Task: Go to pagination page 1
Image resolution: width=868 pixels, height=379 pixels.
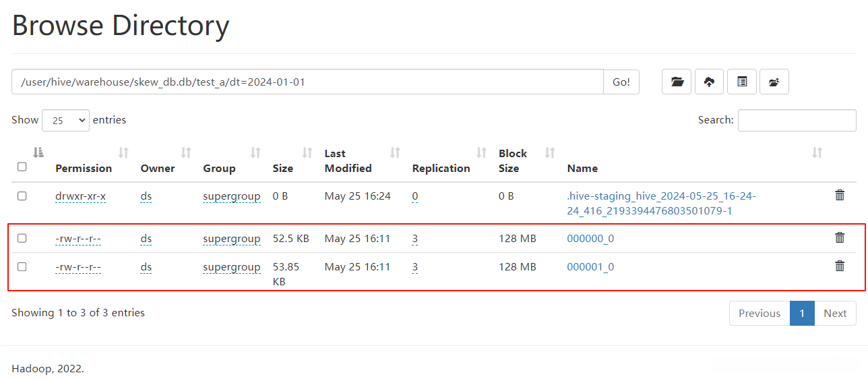Action: 802,314
